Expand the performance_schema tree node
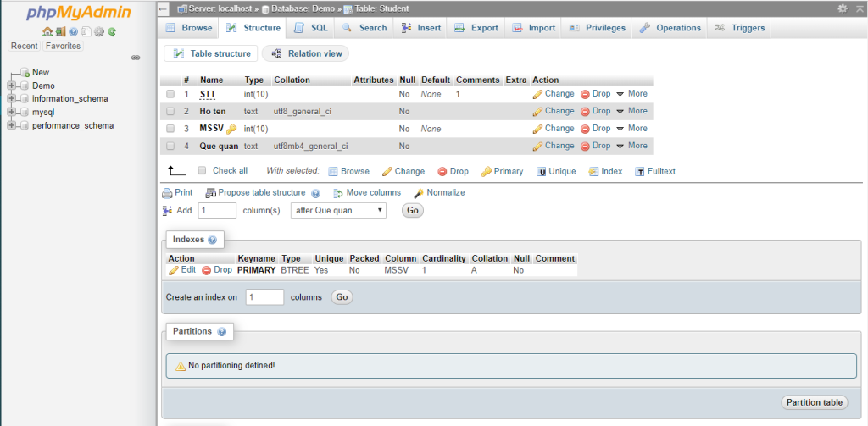 pos(11,125)
